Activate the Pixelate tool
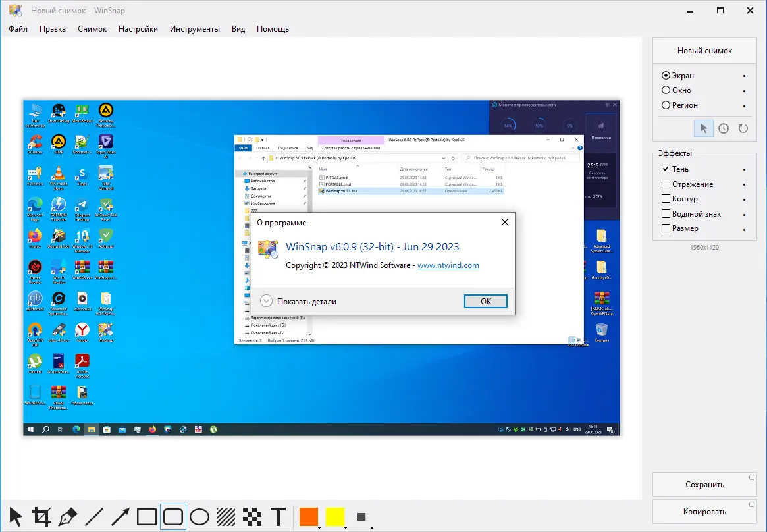Viewport: 767px width, 532px height. pos(252,517)
